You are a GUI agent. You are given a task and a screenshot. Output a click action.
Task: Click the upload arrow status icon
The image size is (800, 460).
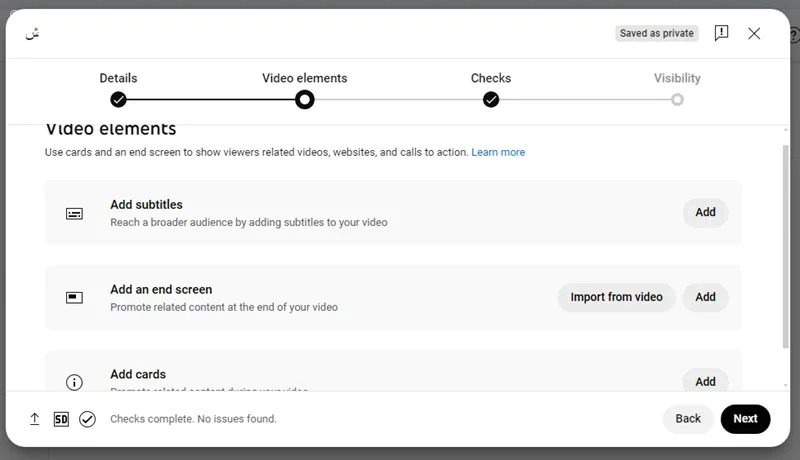[34, 419]
